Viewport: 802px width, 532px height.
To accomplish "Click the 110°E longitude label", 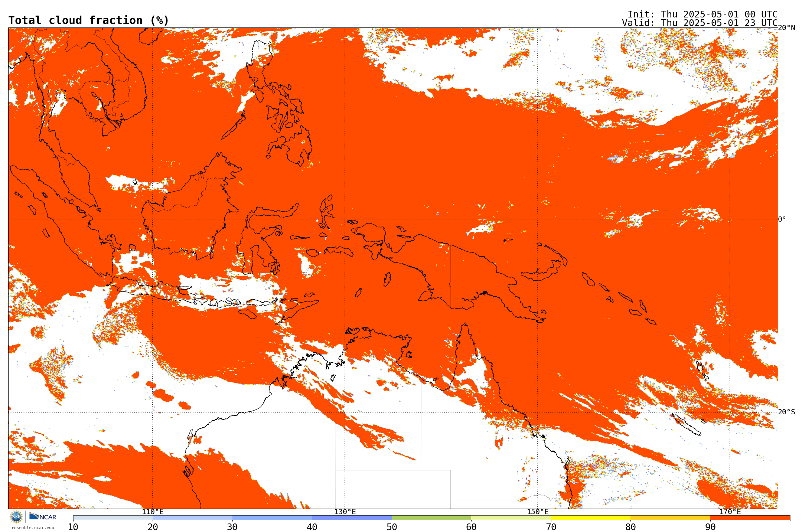I will click(x=153, y=512).
